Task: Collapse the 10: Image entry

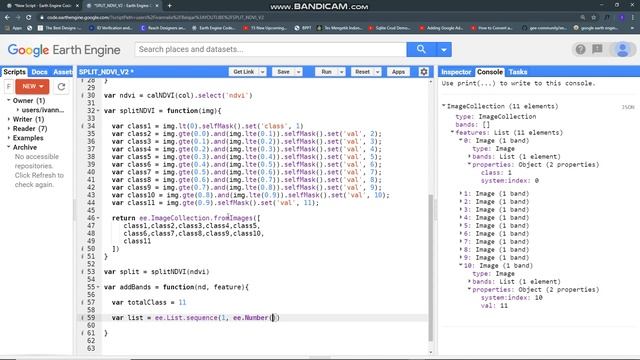Action: (x=461, y=265)
